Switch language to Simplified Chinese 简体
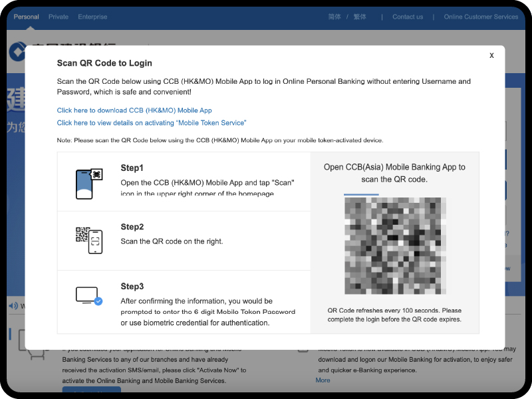This screenshot has height=399, width=532. click(334, 17)
